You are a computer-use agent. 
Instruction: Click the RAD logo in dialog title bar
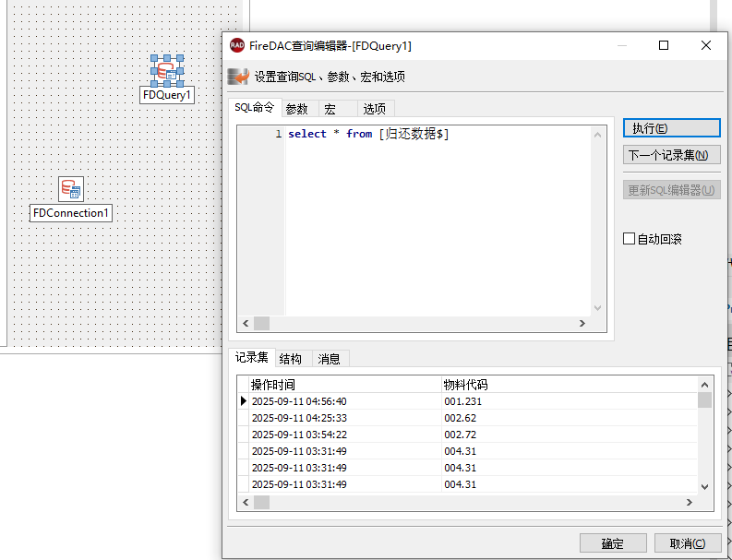point(237,45)
